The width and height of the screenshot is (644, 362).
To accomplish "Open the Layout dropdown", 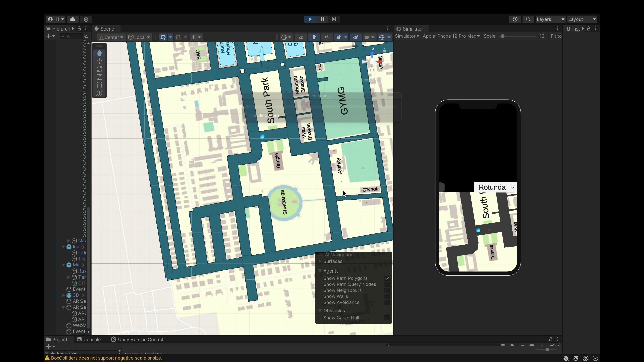I will click(582, 19).
